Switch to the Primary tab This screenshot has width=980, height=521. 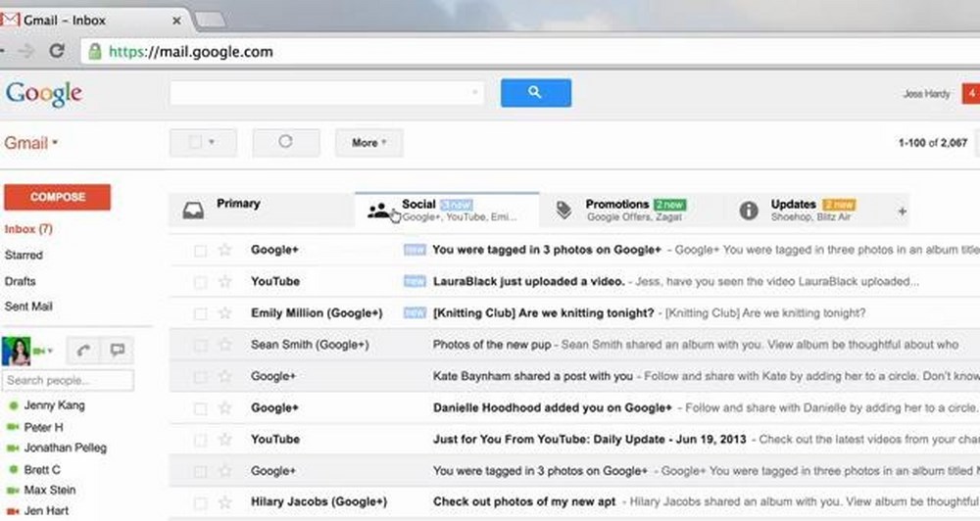point(262,211)
